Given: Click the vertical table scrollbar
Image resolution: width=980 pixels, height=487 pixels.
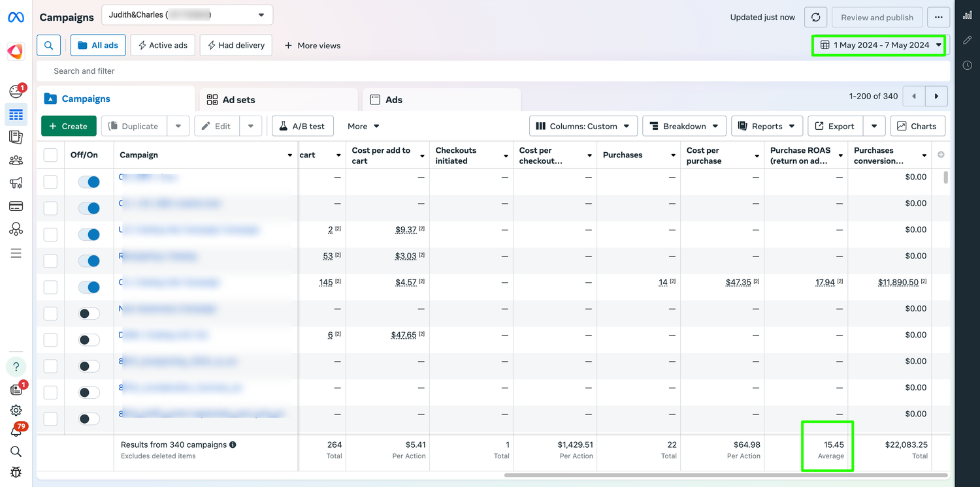Looking at the screenshot, I should coord(945,177).
